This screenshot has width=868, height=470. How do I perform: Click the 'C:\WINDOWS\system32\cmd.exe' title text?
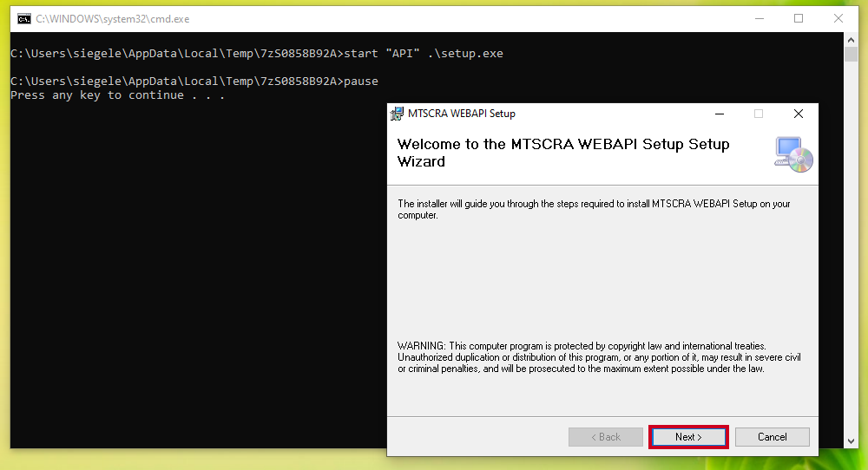coord(112,19)
